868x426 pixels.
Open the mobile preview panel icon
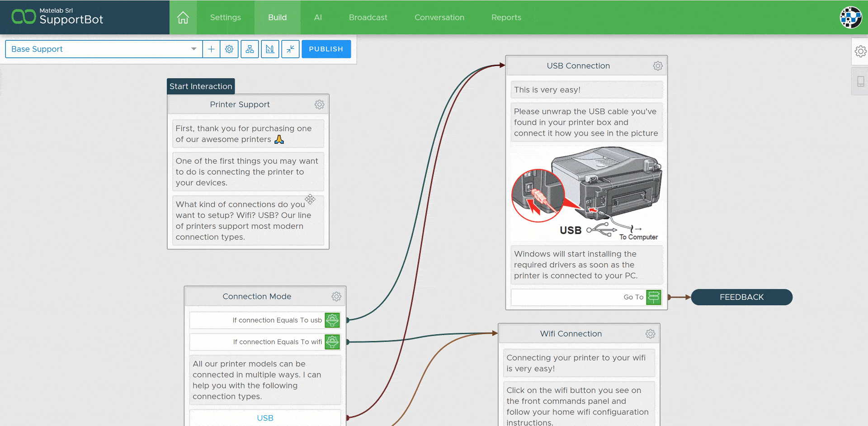point(860,81)
